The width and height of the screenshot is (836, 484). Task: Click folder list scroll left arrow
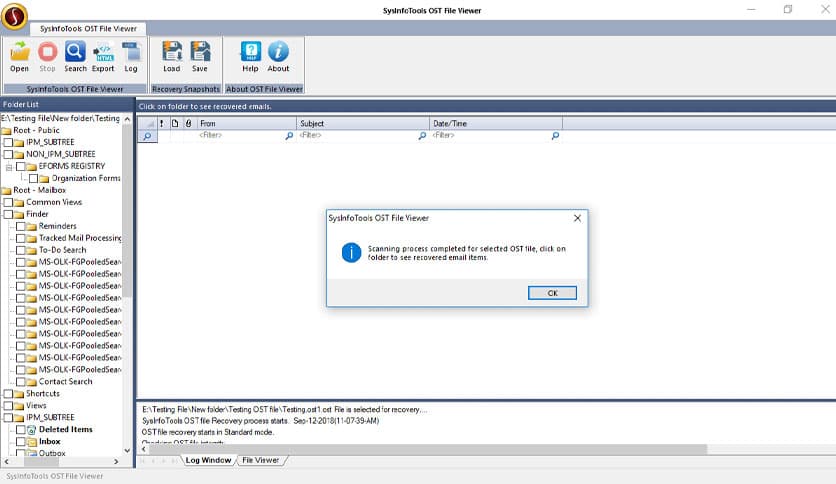click(6, 462)
